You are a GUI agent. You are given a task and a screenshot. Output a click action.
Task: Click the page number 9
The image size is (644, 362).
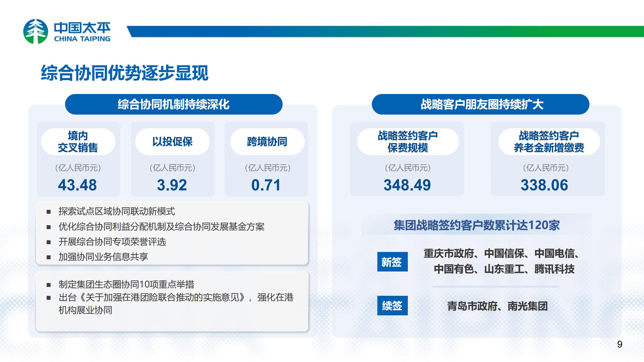coord(620,344)
